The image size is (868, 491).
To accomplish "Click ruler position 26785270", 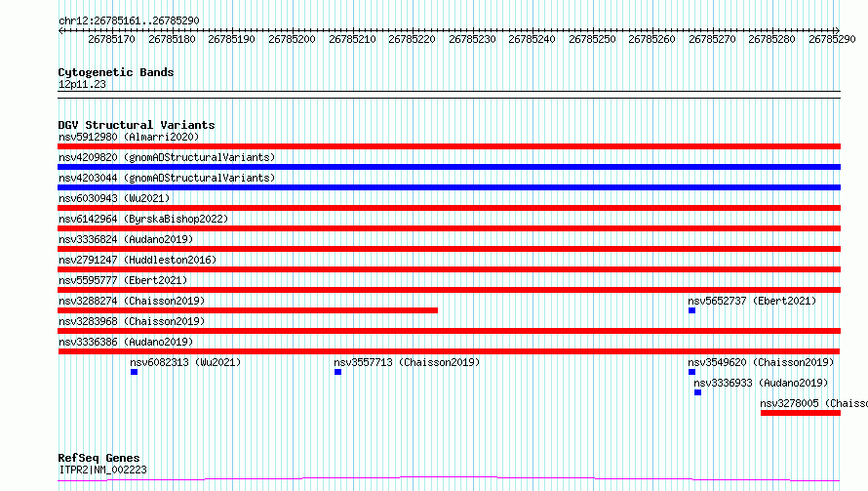I will coord(713,39).
